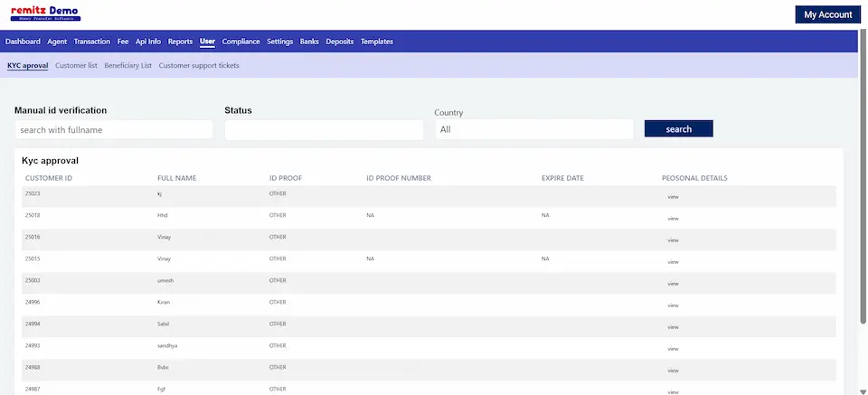Open the Settings menu

click(x=279, y=42)
